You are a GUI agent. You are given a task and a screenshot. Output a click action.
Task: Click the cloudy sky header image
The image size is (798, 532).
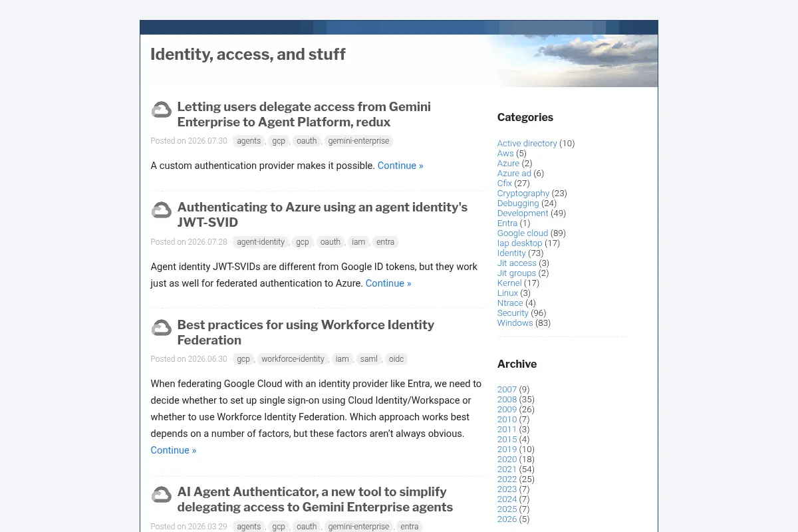click(572, 61)
